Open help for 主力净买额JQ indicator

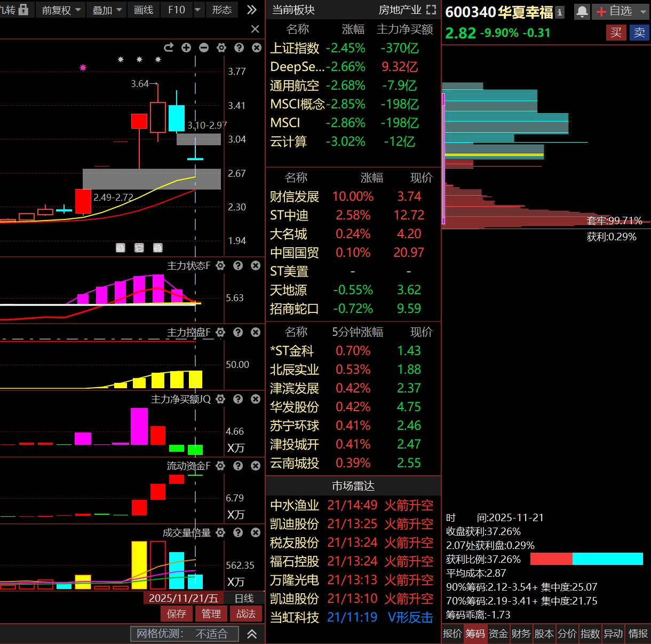(238, 399)
